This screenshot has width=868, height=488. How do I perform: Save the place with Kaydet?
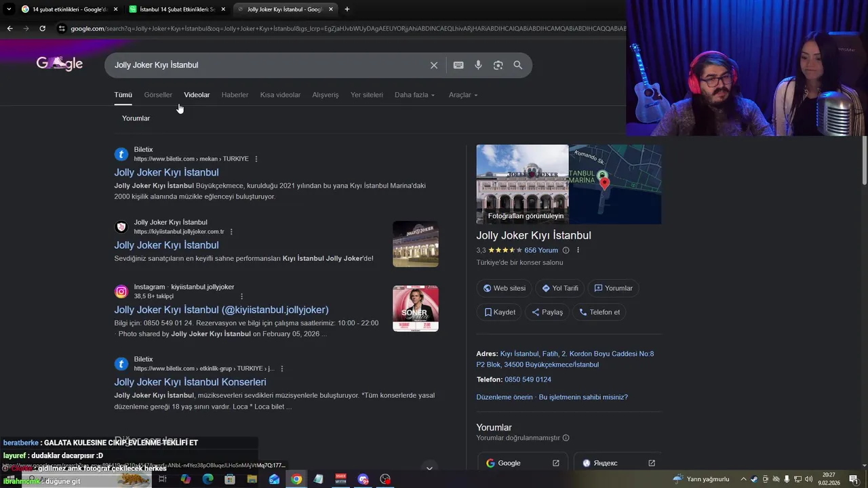(x=500, y=312)
